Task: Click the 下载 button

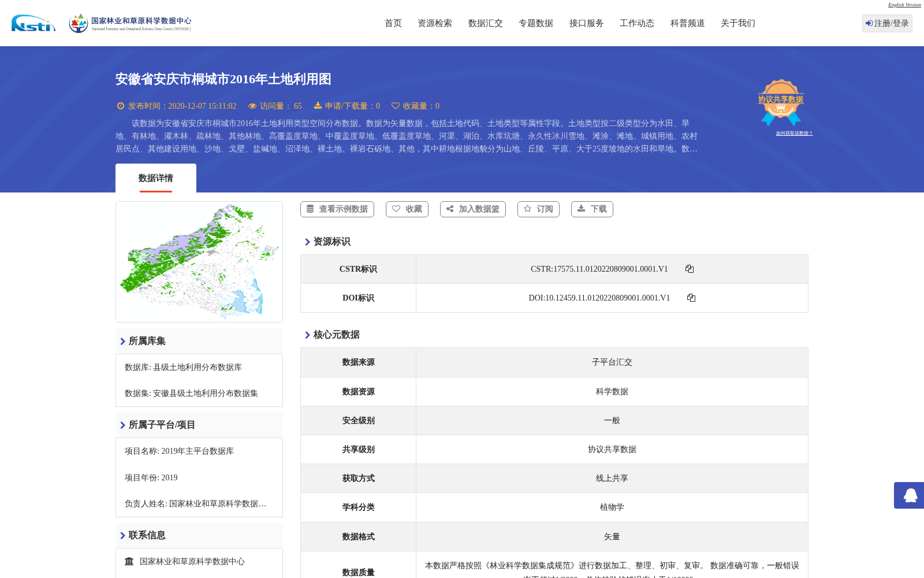Action: (592, 209)
